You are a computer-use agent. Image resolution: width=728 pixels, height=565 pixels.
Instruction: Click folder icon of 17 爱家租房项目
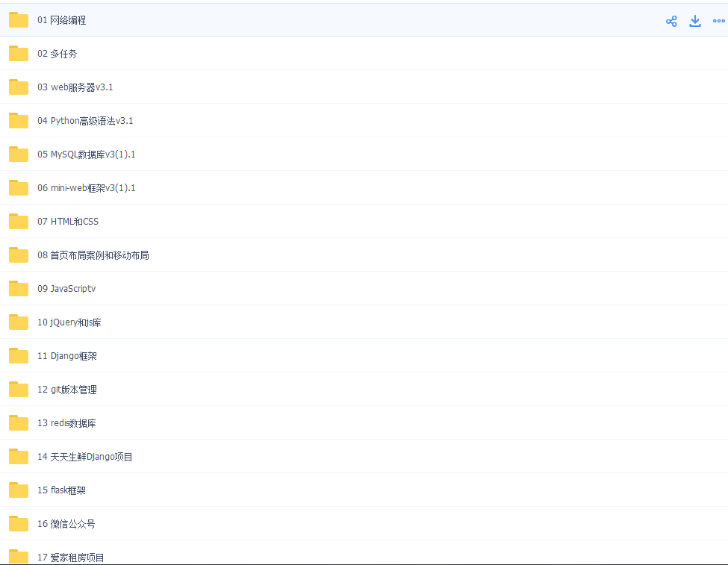(19, 557)
